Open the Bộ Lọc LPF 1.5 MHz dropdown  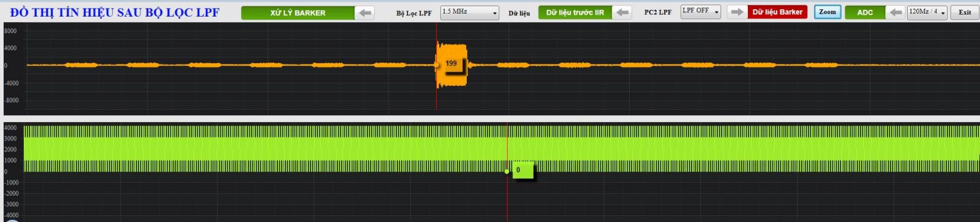pos(470,12)
